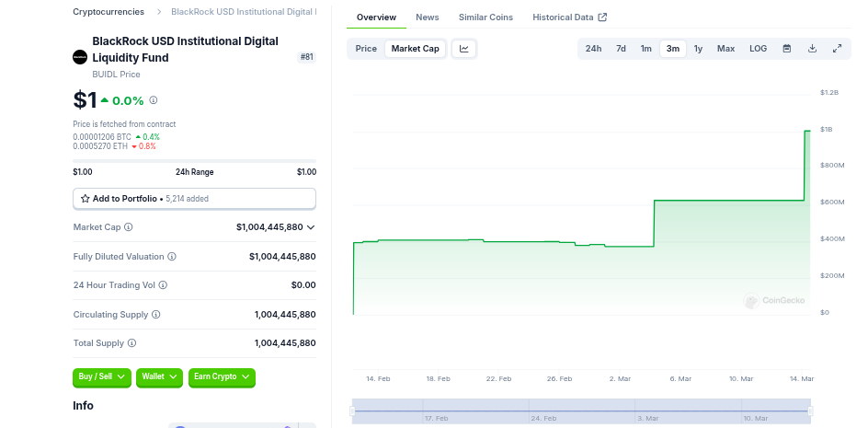Viewport: 868px width, 428px height.
Task: Switch to Overview tab
Action: pos(376,17)
